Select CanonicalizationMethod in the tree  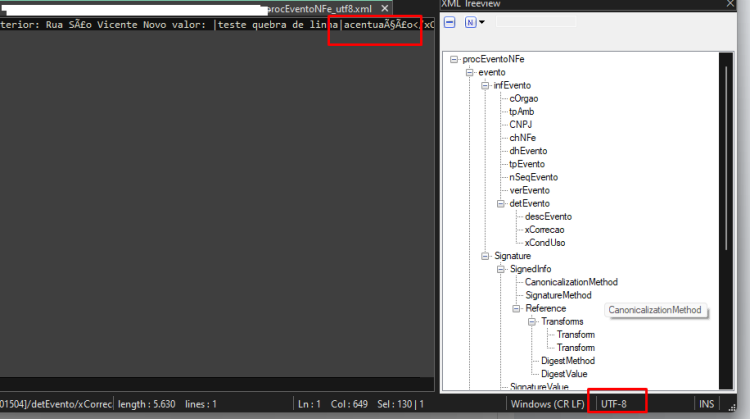(x=571, y=282)
